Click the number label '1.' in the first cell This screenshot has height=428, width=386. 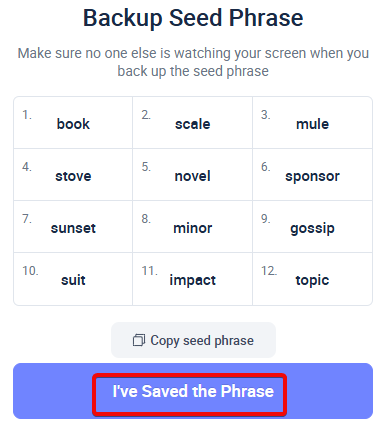(27, 115)
